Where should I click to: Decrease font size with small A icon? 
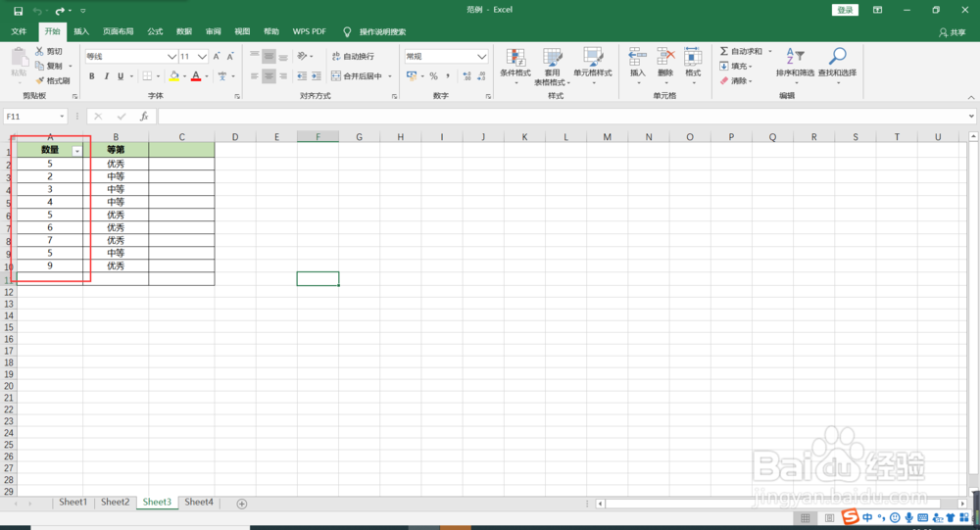pos(230,56)
